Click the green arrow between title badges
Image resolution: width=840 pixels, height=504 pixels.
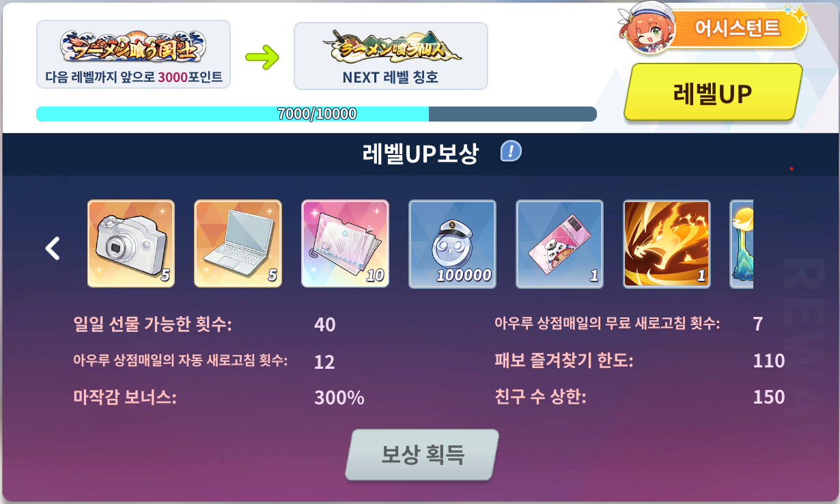(x=262, y=57)
